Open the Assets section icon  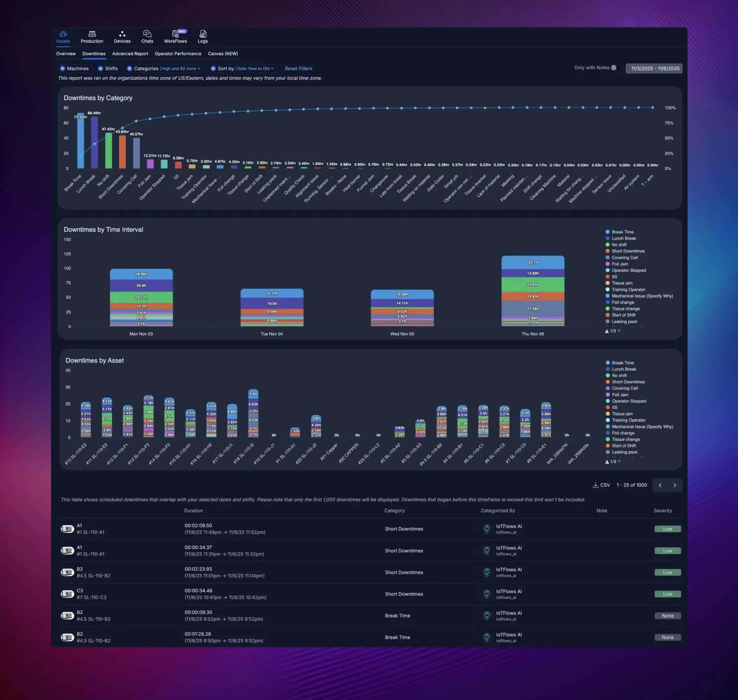(63, 34)
